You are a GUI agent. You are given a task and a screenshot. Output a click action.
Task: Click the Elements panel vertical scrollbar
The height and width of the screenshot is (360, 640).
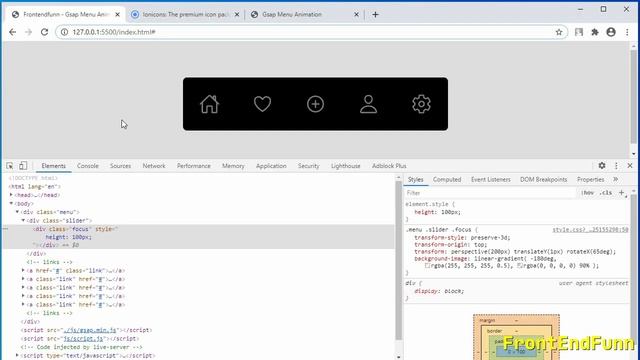coord(399,260)
